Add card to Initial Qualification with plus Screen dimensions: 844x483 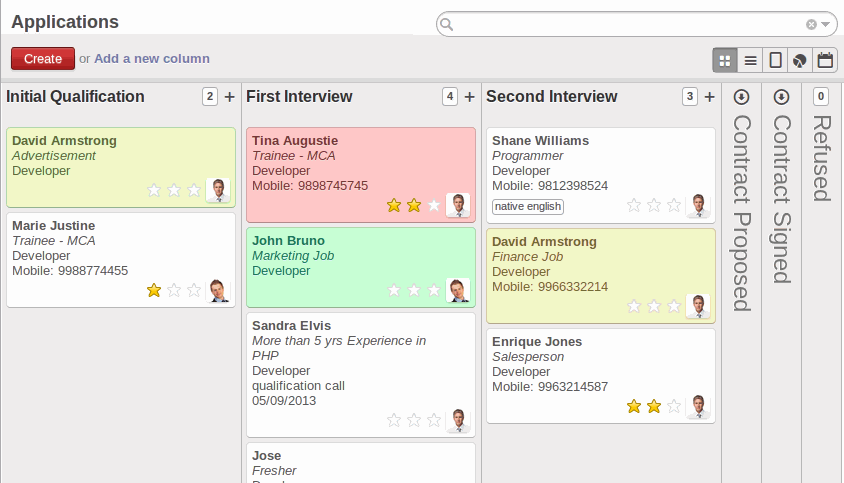[x=230, y=97]
